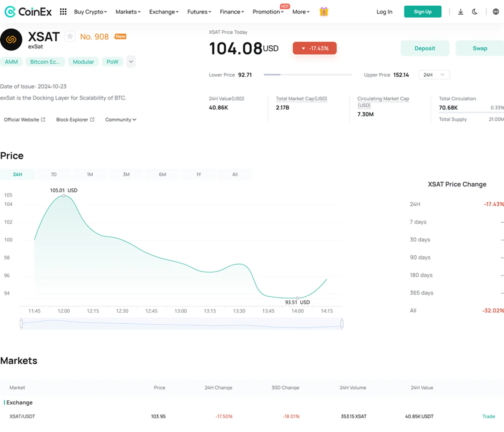The image size is (504, 432).
Task: Expand more tags chevron
Action: (131, 62)
